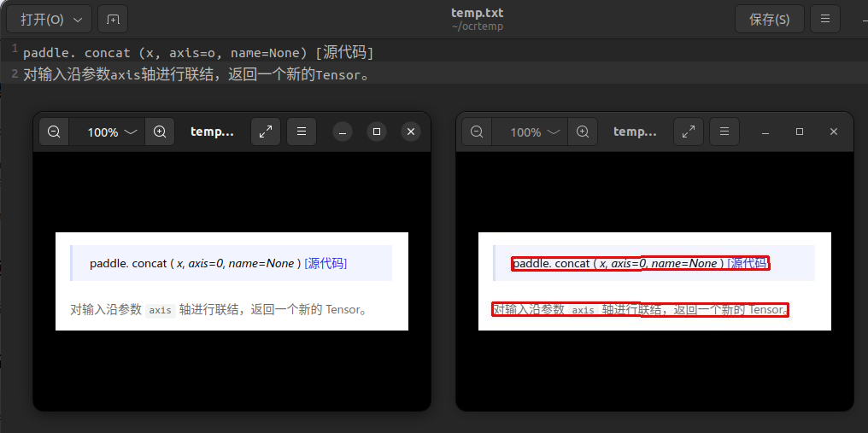This screenshot has height=433, width=868.
Task: Maximize the red-boxed image viewer window
Action: (800, 132)
